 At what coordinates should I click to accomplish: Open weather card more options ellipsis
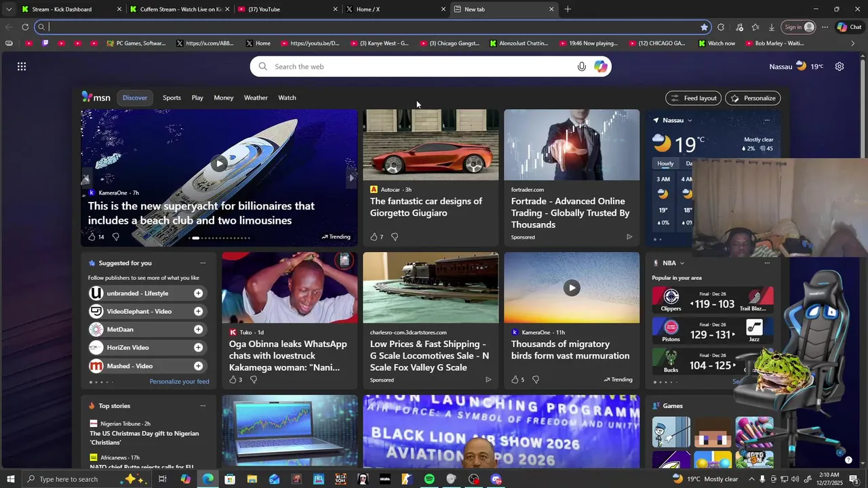coord(767,120)
